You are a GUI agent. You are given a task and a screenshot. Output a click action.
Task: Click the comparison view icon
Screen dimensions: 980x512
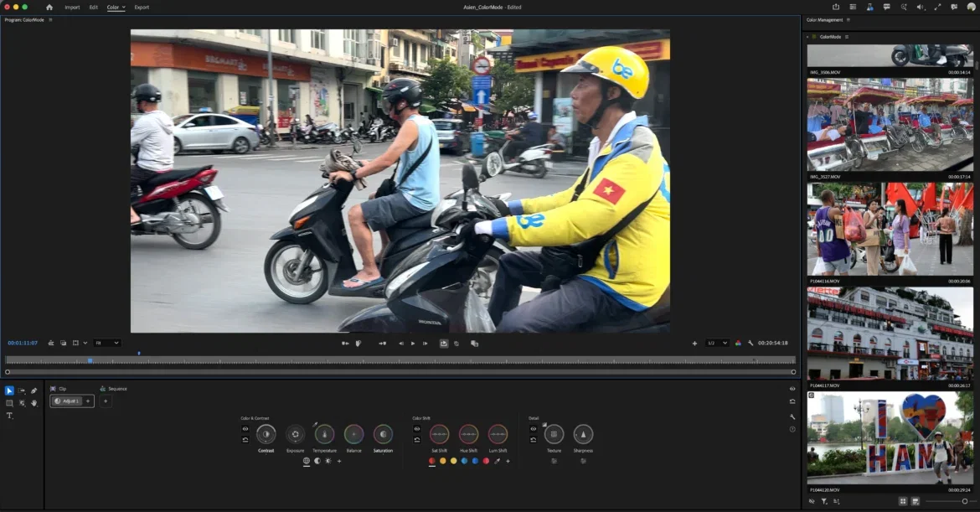click(x=474, y=344)
